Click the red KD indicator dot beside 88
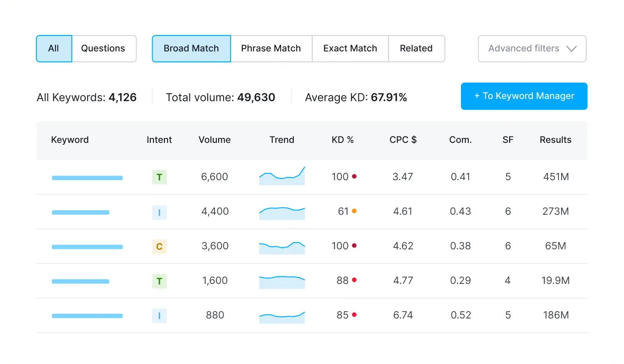Viewport: 624px width, 364px height. 354,280
